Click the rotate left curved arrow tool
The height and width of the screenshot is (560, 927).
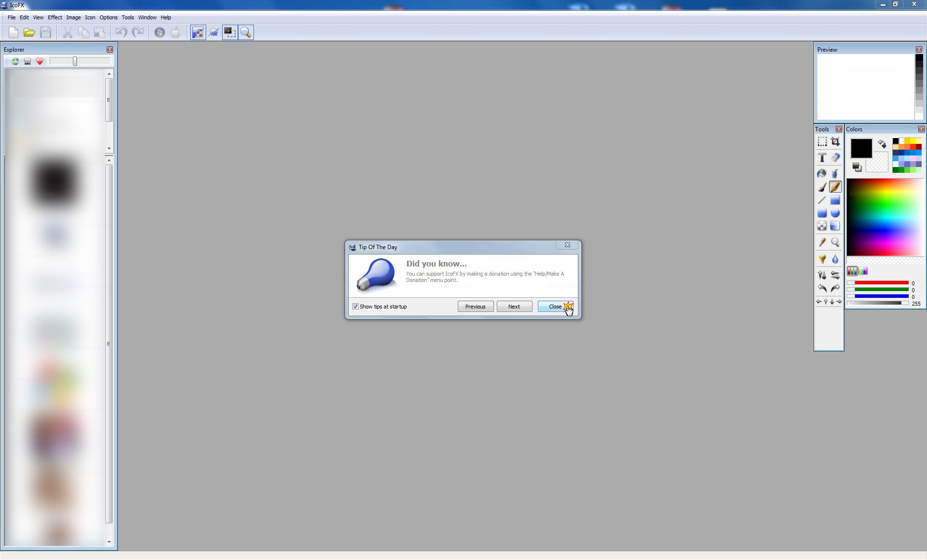click(x=822, y=288)
